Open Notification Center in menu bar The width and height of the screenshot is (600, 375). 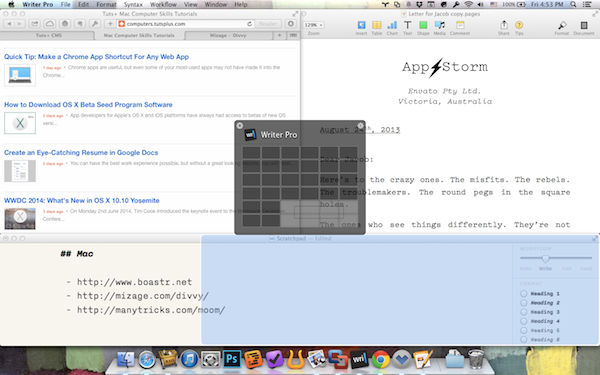click(587, 5)
